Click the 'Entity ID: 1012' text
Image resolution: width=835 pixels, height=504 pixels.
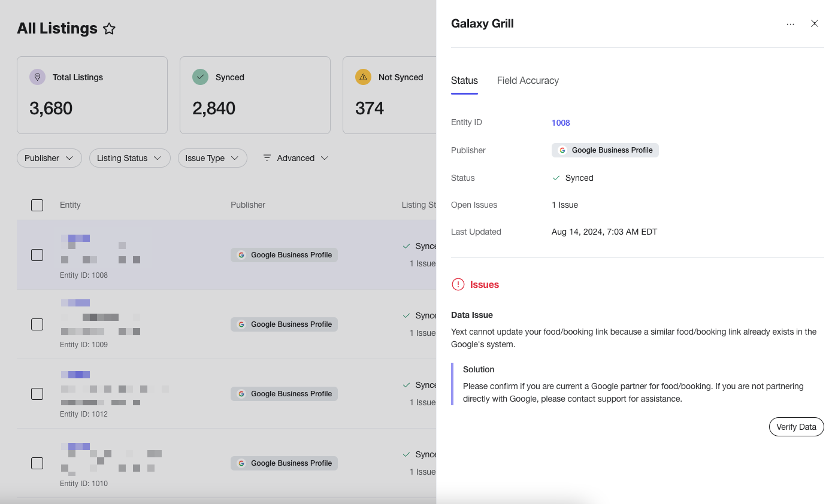(84, 414)
